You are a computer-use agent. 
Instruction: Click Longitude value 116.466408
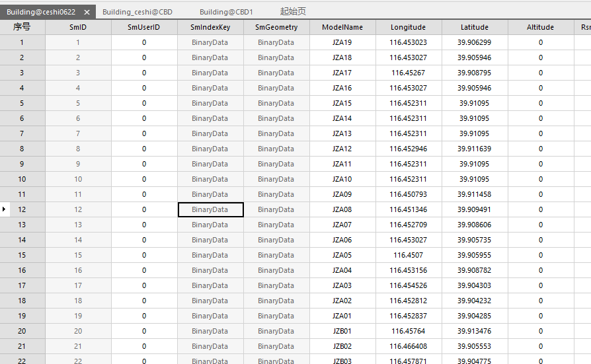tap(408, 346)
